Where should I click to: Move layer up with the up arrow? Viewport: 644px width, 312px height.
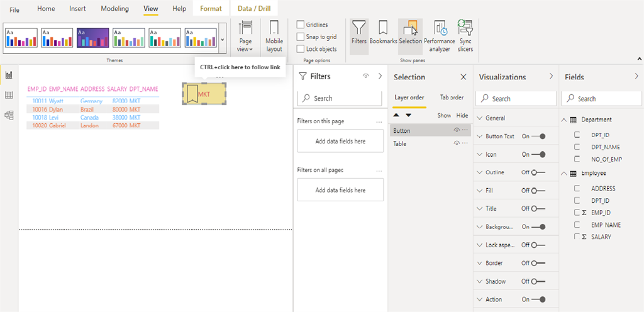tap(397, 115)
